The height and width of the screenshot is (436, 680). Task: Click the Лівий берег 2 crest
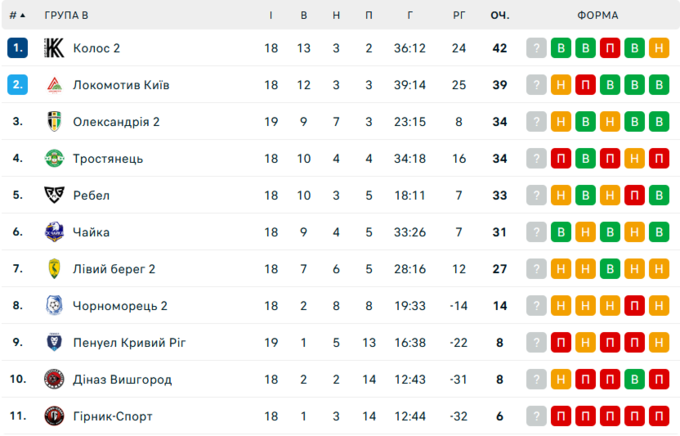[x=54, y=269]
